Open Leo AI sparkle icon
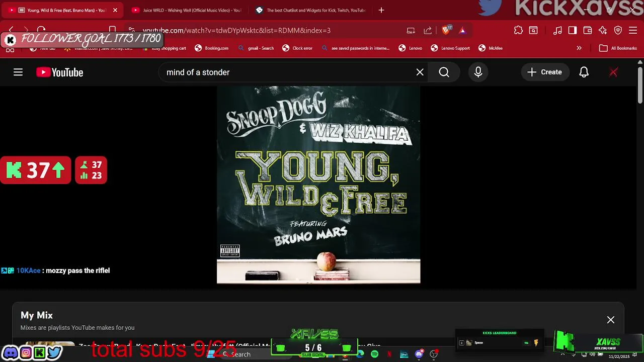The image size is (644, 362). pos(603,30)
